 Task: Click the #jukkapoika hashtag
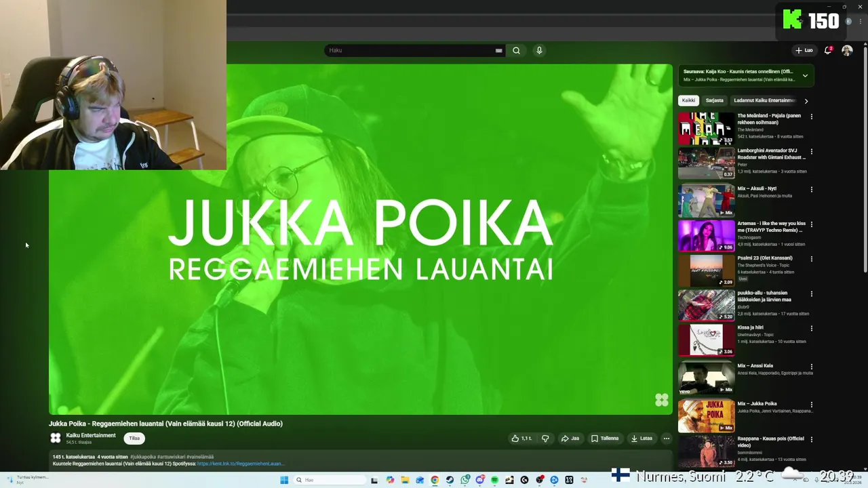(143, 457)
